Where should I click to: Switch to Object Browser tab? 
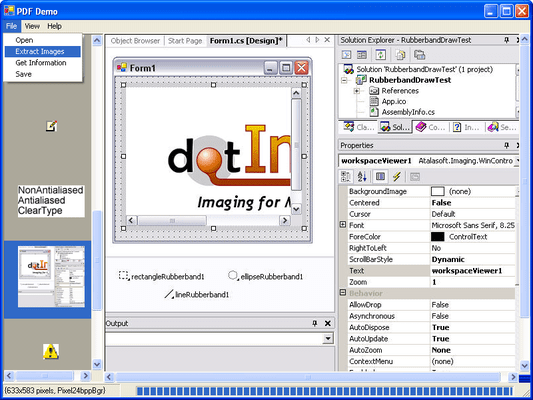click(135, 41)
